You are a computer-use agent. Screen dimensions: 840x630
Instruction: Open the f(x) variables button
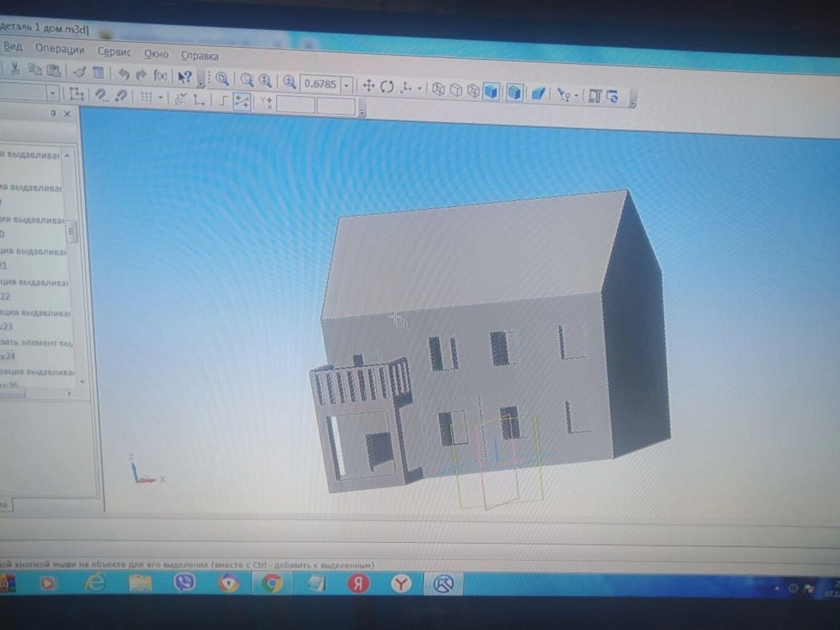click(160, 75)
